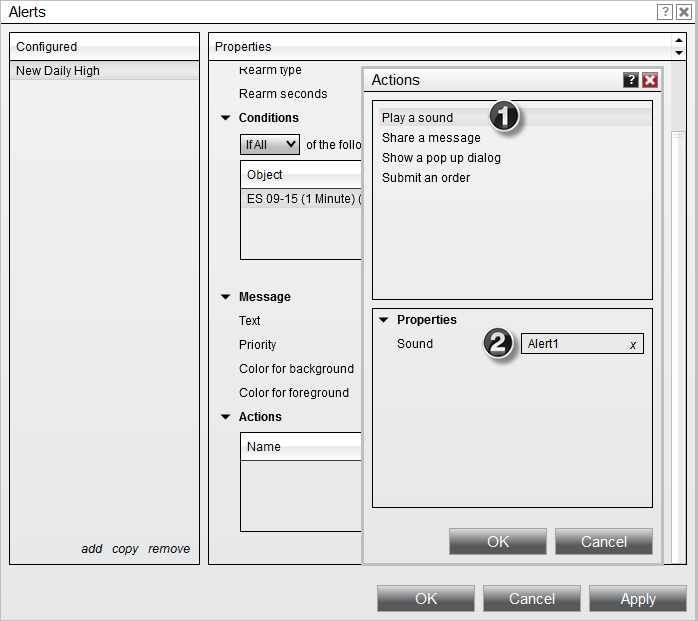
Task: Collapse the Conditions section
Action: click(226, 118)
